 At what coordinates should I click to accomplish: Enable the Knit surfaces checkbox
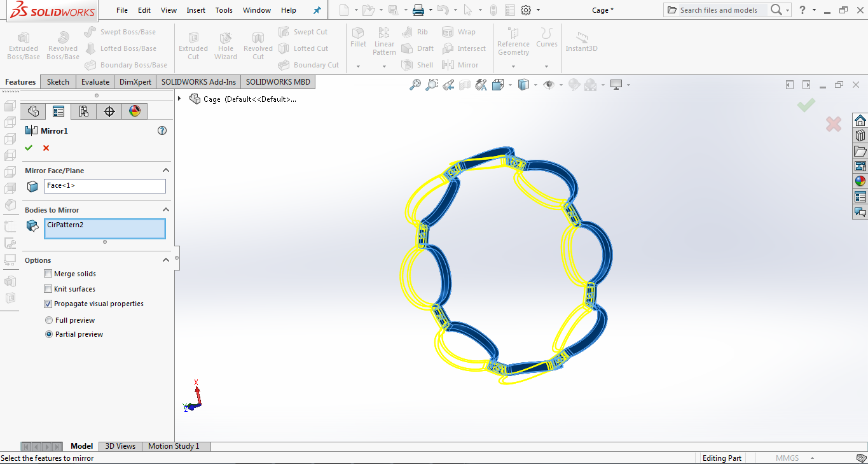[x=48, y=289]
